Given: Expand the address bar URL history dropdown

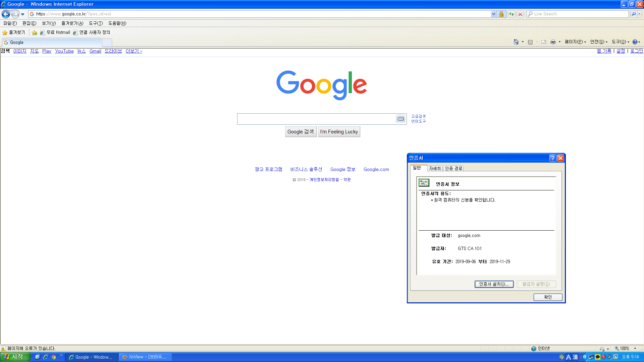Looking at the screenshot, I should (493, 14).
